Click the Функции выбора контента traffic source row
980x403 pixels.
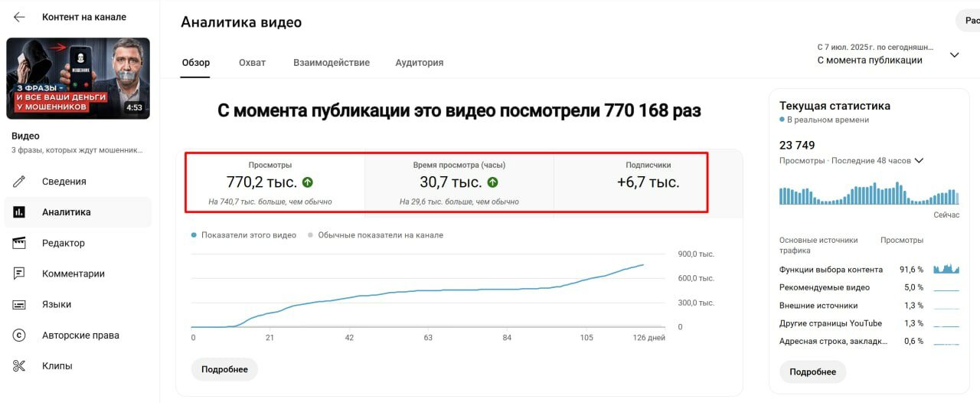869,269
